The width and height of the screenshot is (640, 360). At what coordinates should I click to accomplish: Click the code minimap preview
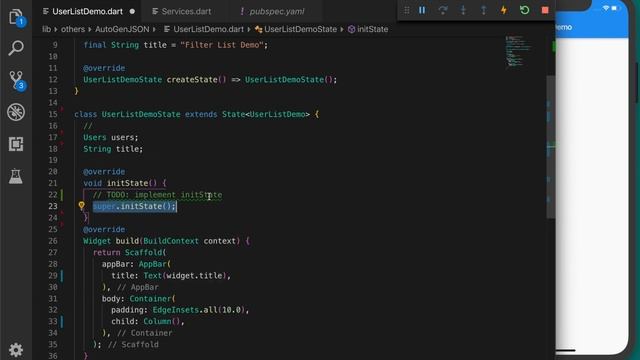(x=518, y=51)
